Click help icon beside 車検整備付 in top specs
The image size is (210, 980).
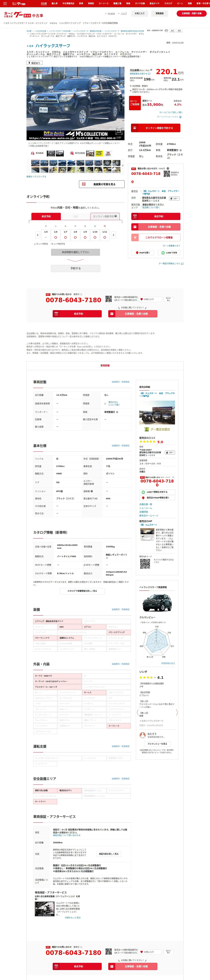click(x=181, y=150)
